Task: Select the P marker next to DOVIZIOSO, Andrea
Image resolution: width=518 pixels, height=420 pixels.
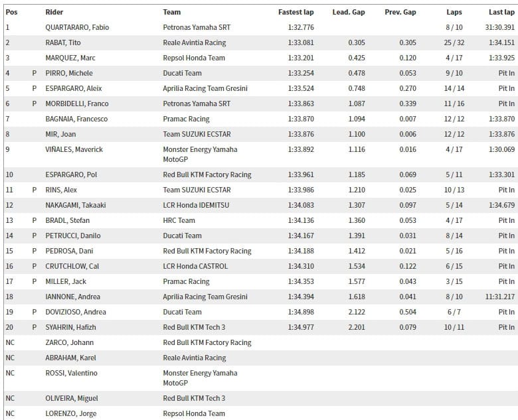Action: click(x=34, y=312)
